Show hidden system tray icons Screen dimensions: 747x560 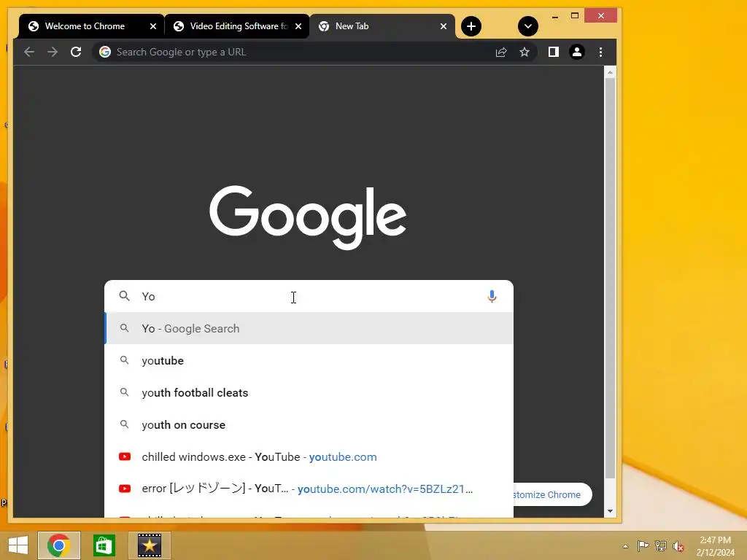click(x=625, y=546)
